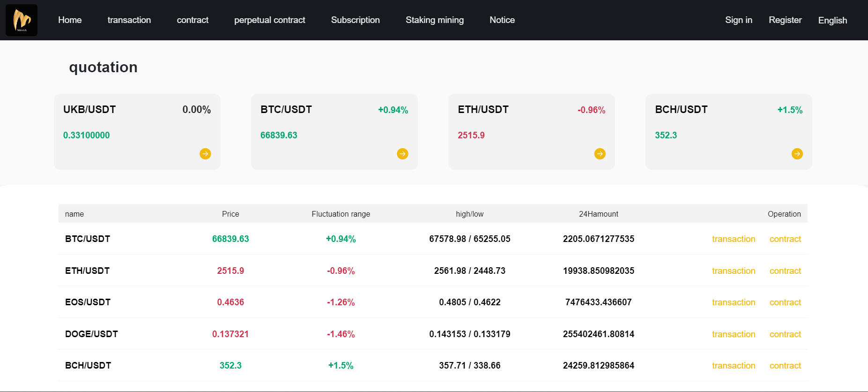Click 24H amount 7476433.436607
This screenshot has height=392, width=868.
coord(599,302)
